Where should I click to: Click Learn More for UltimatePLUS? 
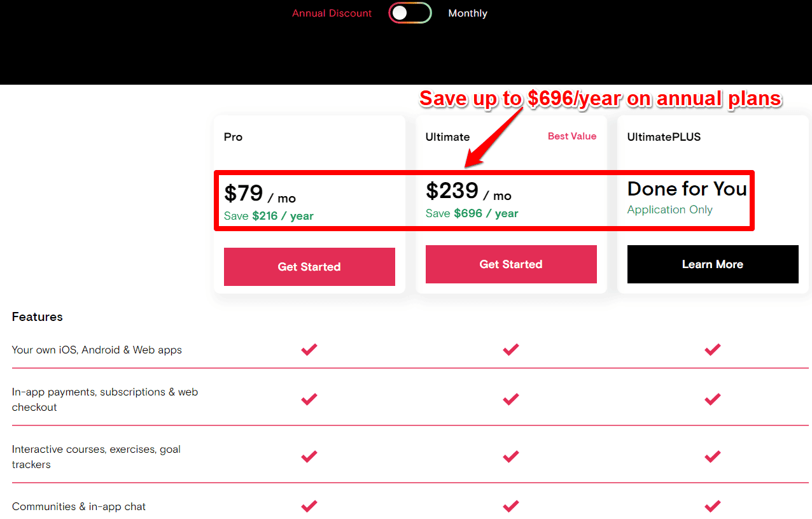point(713,264)
